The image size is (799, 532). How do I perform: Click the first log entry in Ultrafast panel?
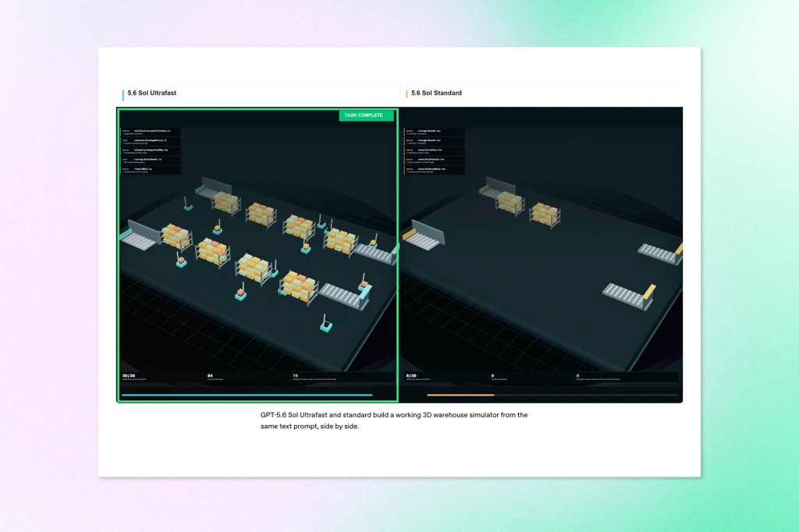click(151, 132)
